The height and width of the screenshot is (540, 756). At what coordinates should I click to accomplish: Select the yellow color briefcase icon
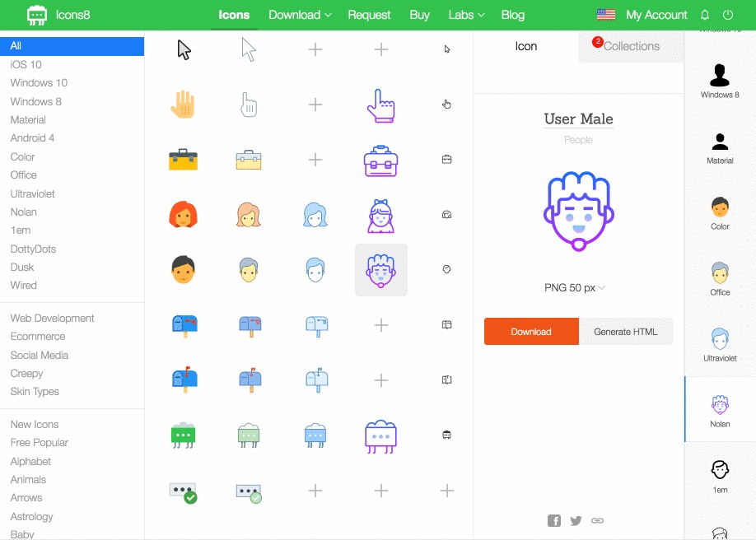pyautogui.click(x=183, y=160)
